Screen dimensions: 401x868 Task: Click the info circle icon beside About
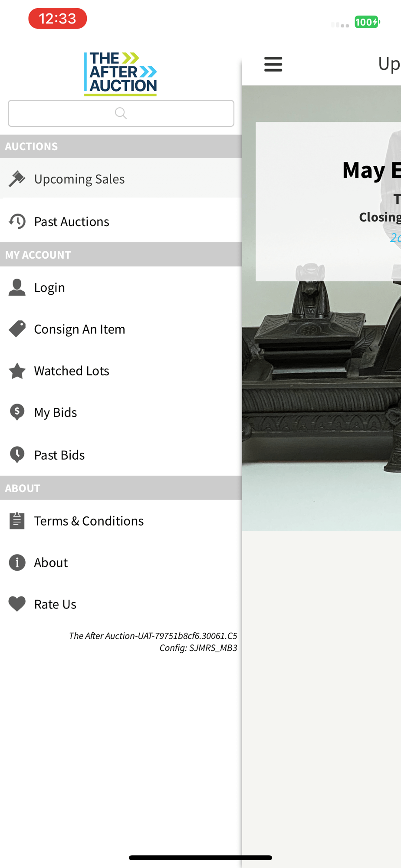(x=17, y=562)
